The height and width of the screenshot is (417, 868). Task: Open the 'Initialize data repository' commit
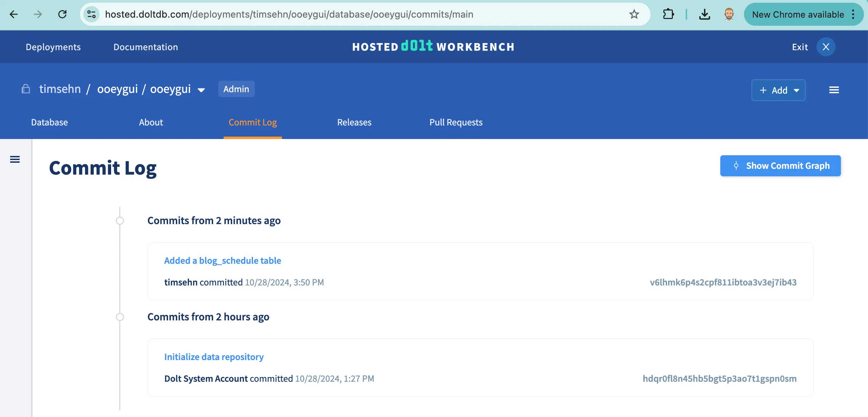coord(214,357)
